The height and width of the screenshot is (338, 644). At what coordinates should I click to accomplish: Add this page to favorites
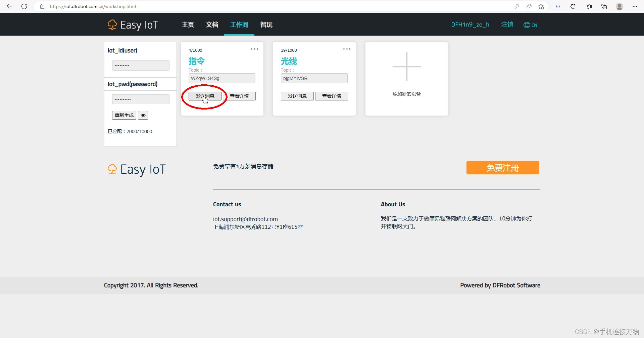tap(541, 6)
